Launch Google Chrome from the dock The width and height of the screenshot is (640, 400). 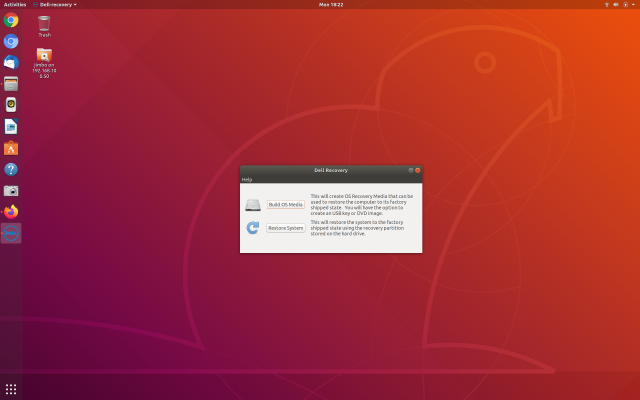(11, 20)
